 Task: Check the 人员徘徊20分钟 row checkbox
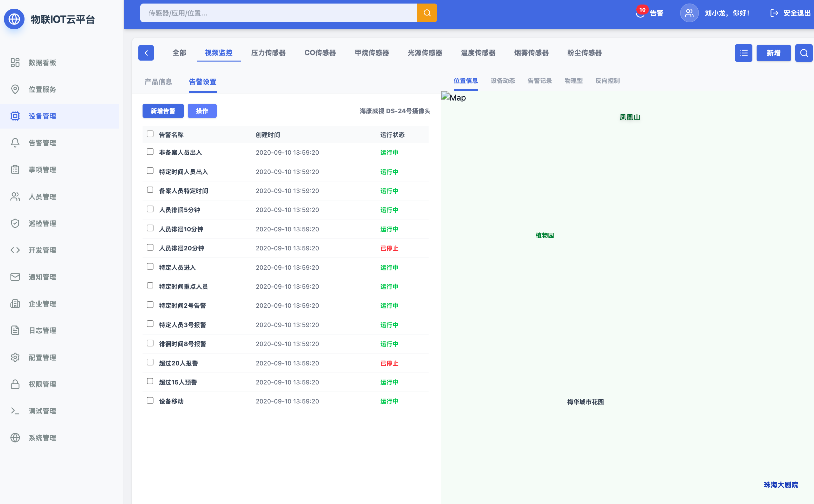tap(150, 248)
